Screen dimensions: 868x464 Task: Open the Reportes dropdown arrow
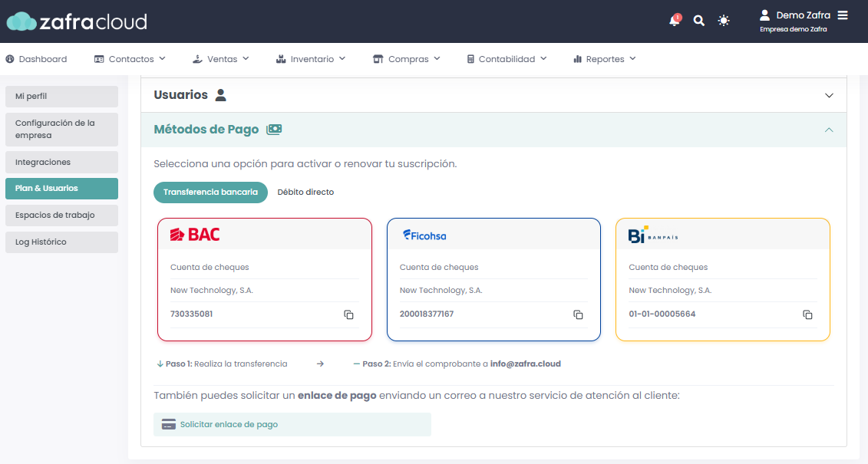(632, 58)
